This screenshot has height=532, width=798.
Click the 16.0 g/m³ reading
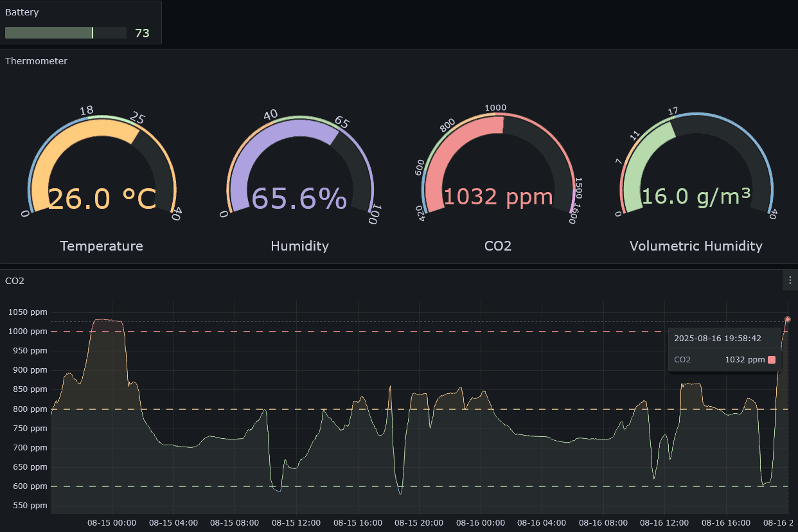[696, 197]
